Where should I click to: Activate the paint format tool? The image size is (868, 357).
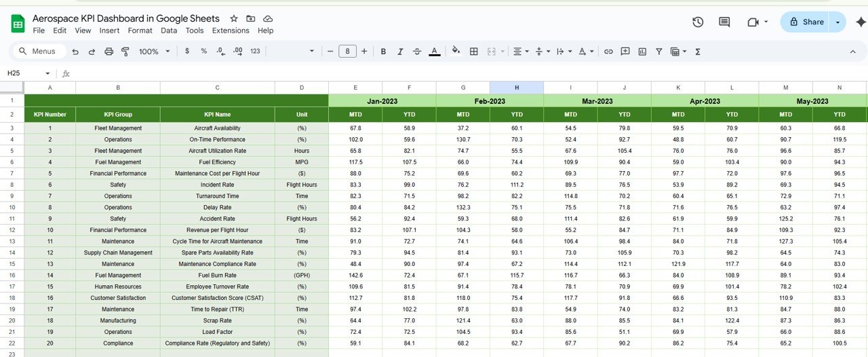125,52
